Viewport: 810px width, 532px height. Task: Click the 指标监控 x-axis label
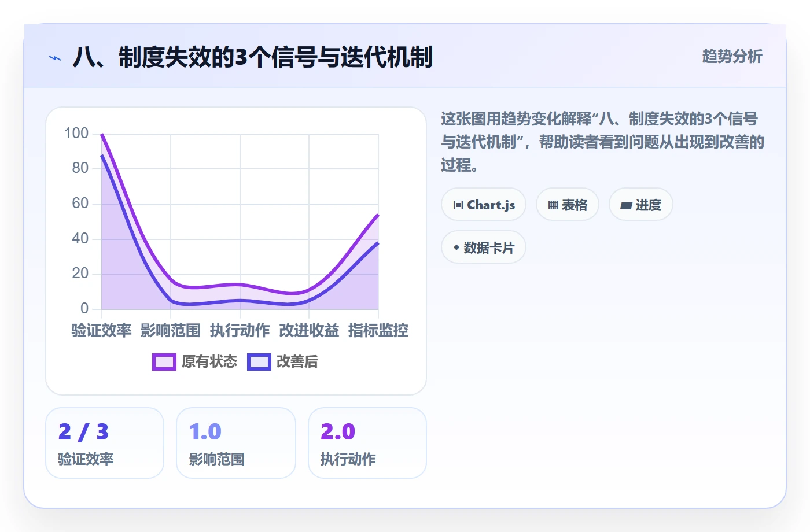point(378,331)
